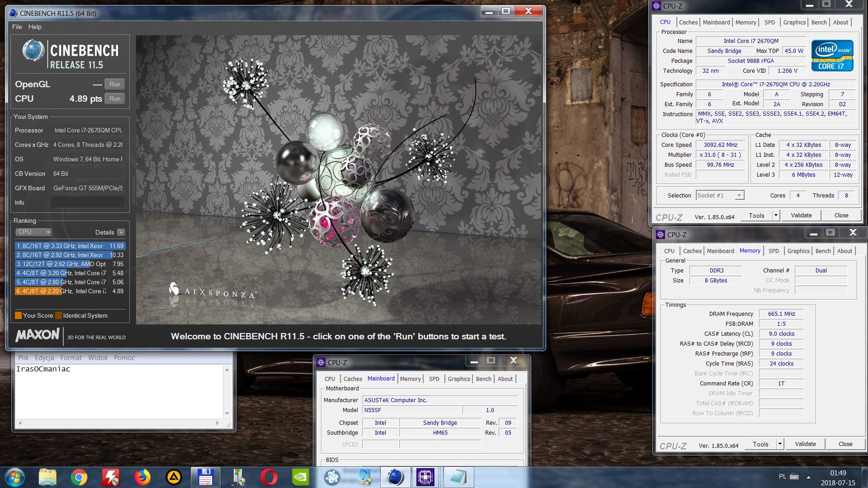Screen dimensions: 868x488
Task: Click Cinebench title bar app icon
Action: point(14,13)
